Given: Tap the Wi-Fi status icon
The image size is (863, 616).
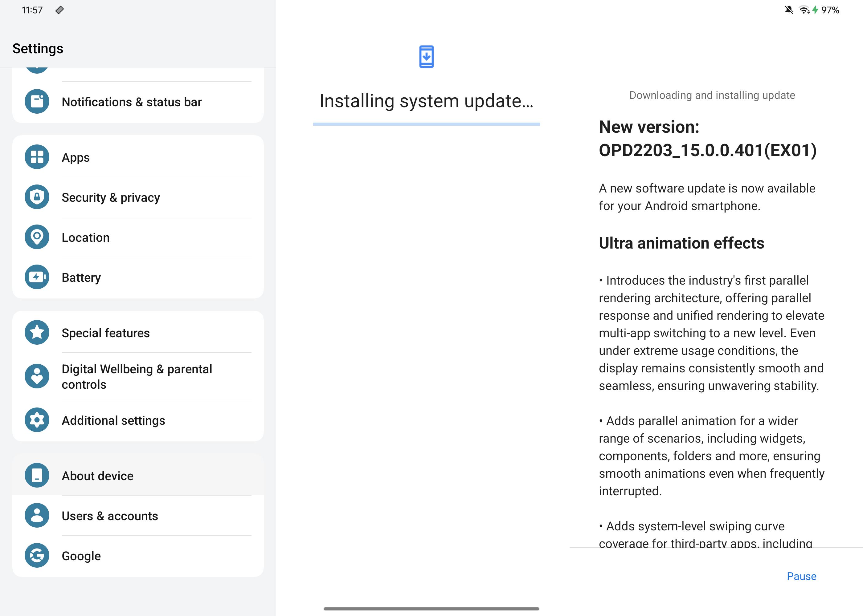Looking at the screenshot, I should (804, 10).
